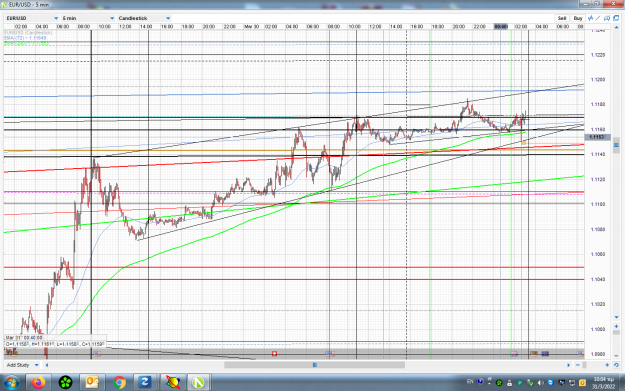Click the Mar 30 date label on time axis
The width and height of the screenshot is (625, 391).
pos(252,27)
